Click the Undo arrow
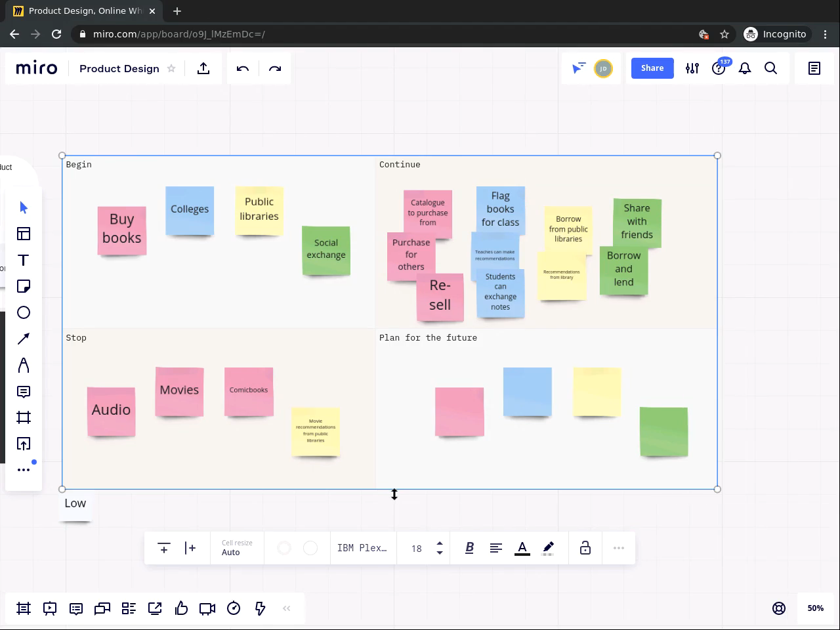The width and height of the screenshot is (840, 630). [x=243, y=68]
